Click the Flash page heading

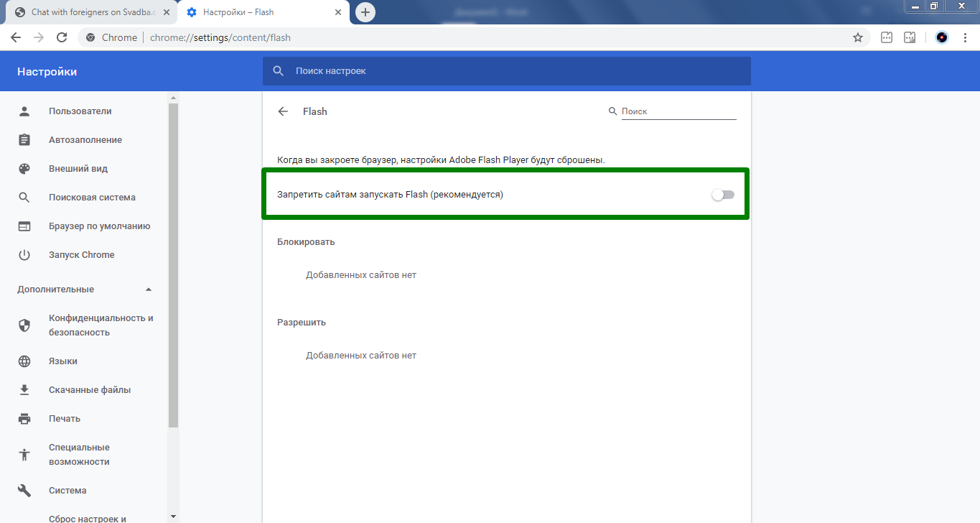pos(315,111)
